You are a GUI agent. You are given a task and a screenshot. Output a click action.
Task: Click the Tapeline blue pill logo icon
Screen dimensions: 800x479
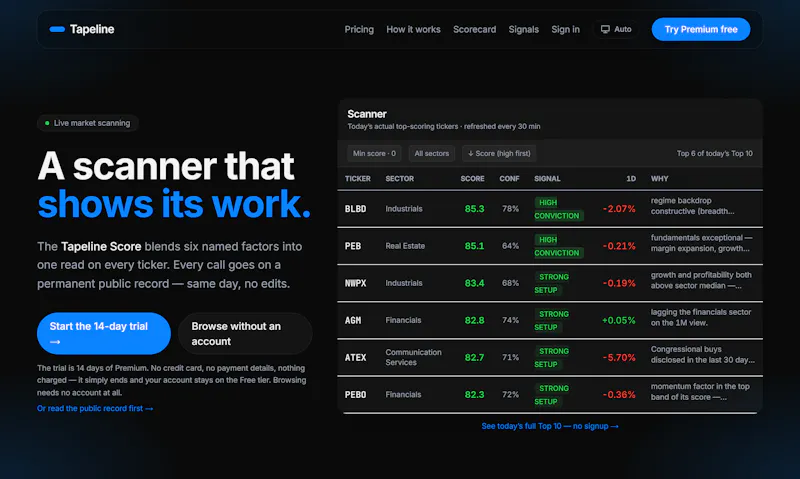click(57, 29)
